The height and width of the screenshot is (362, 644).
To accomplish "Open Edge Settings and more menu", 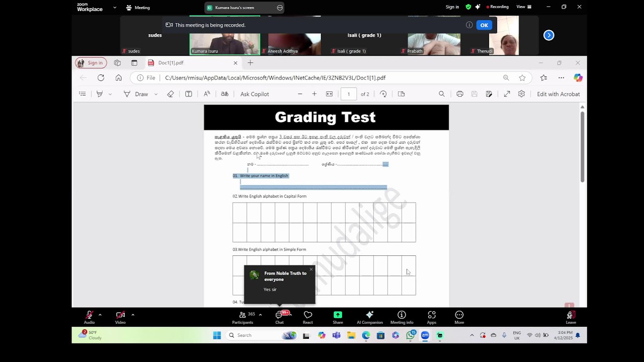I will click(x=561, y=78).
